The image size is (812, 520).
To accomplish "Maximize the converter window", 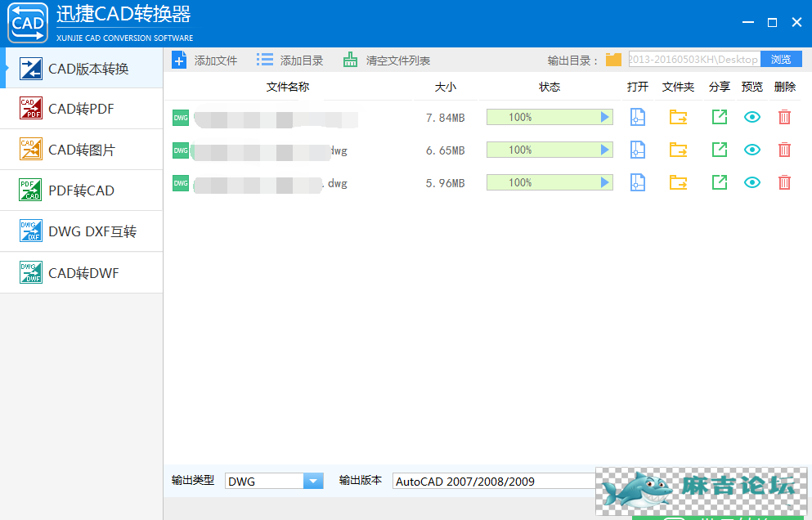I will pos(772,22).
